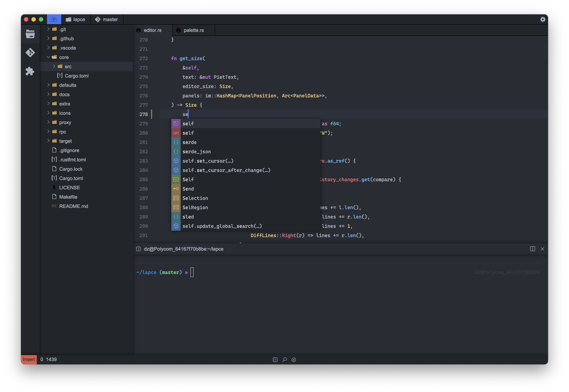Open README.md in file tree
This screenshot has height=392, width=569.
(x=74, y=206)
